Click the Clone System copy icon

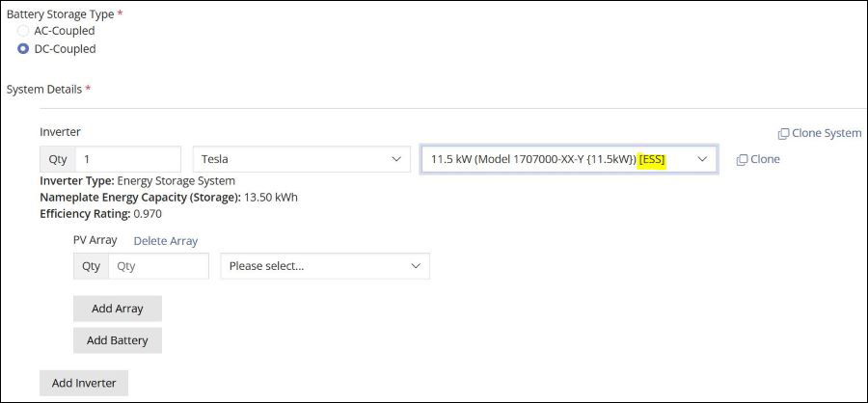pyautogui.click(x=783, y=133)
